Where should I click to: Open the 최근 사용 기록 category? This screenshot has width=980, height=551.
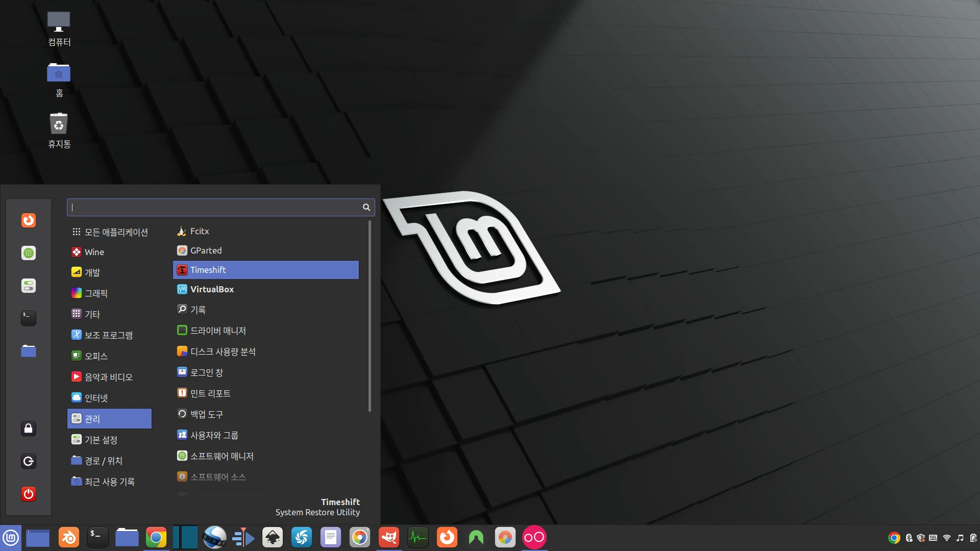pos(110,482)
